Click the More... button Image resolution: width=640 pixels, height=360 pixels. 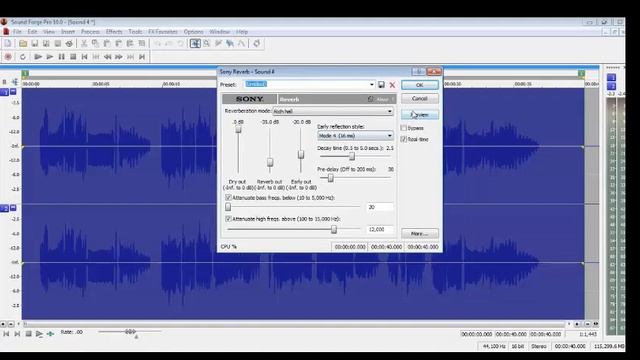tap(420, 233)
